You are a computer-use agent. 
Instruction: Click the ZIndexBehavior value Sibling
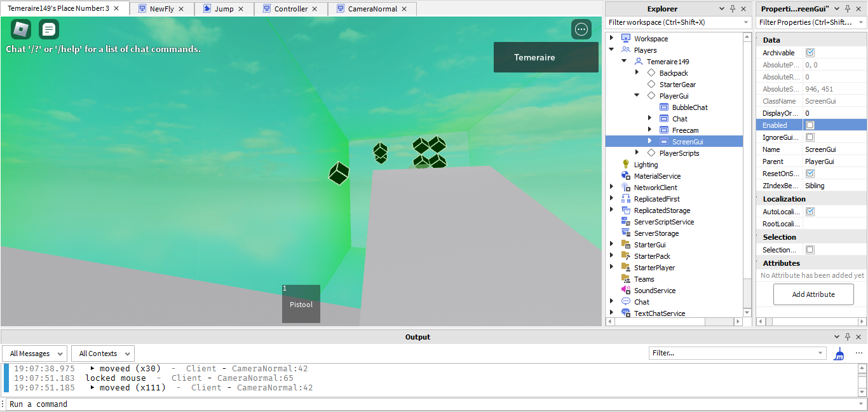pos(834,186)
